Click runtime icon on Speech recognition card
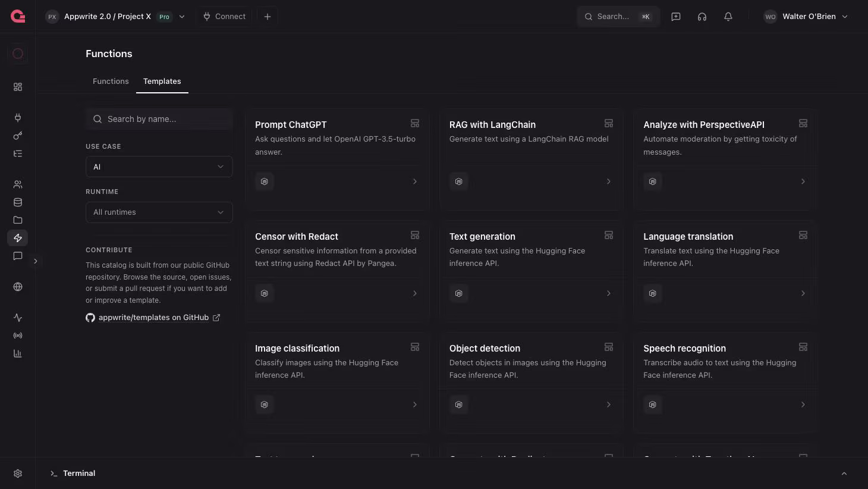 pos(653,405)
